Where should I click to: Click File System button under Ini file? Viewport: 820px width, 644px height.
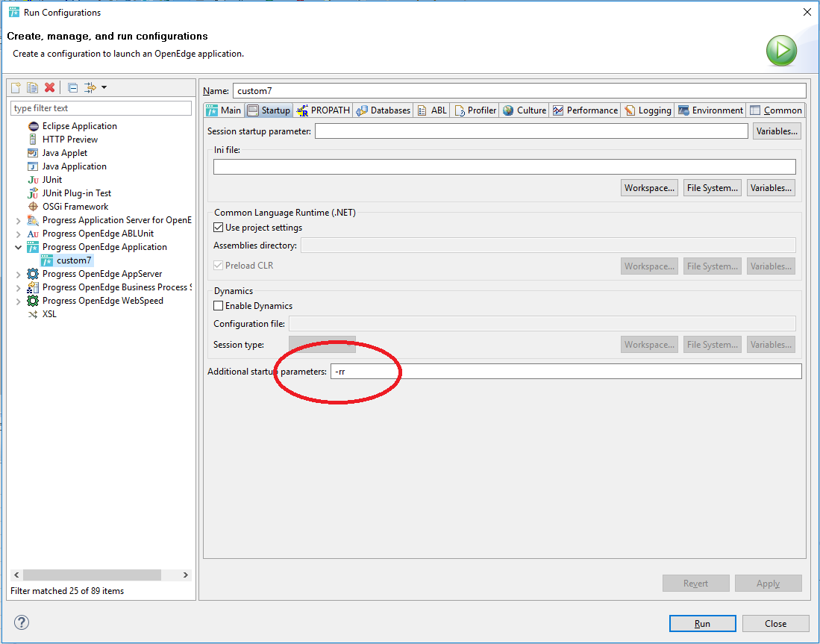(713, 188)
